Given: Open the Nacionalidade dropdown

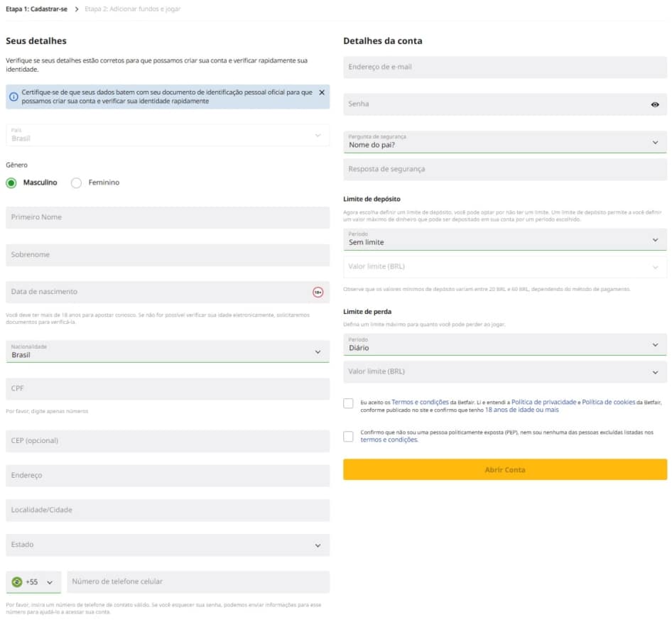Looking at the screenshot, I should (168, 351).
